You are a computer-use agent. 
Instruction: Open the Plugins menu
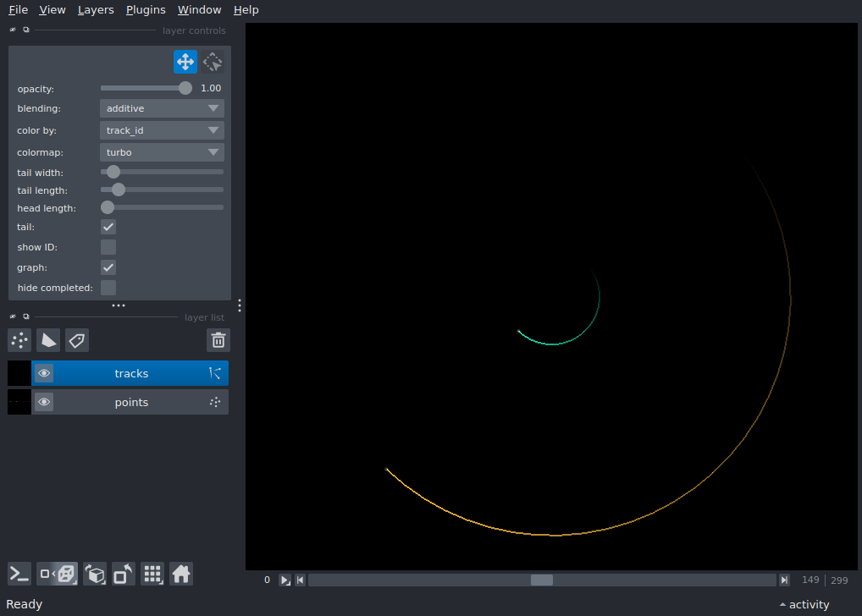[x=145, y=9]
